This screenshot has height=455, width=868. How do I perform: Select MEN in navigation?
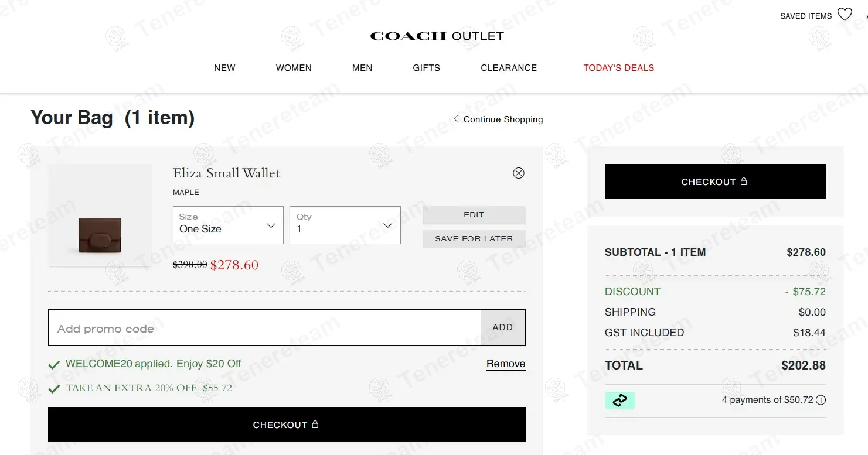click(362, 68)
